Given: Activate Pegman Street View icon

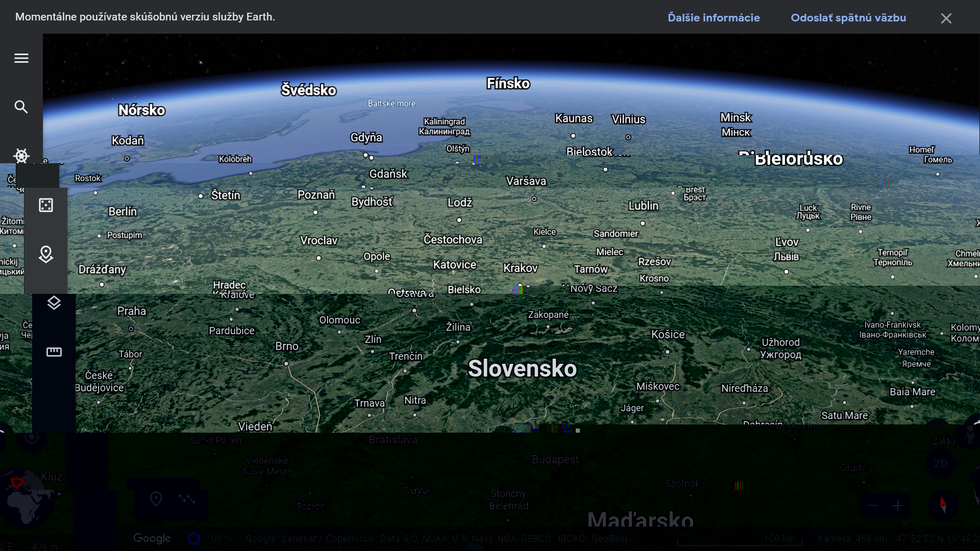Looking at the screenshot, I should tap(971, 435).
